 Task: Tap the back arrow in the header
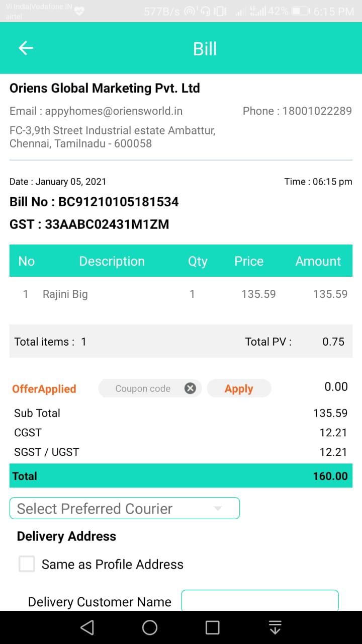coord(26,48)
